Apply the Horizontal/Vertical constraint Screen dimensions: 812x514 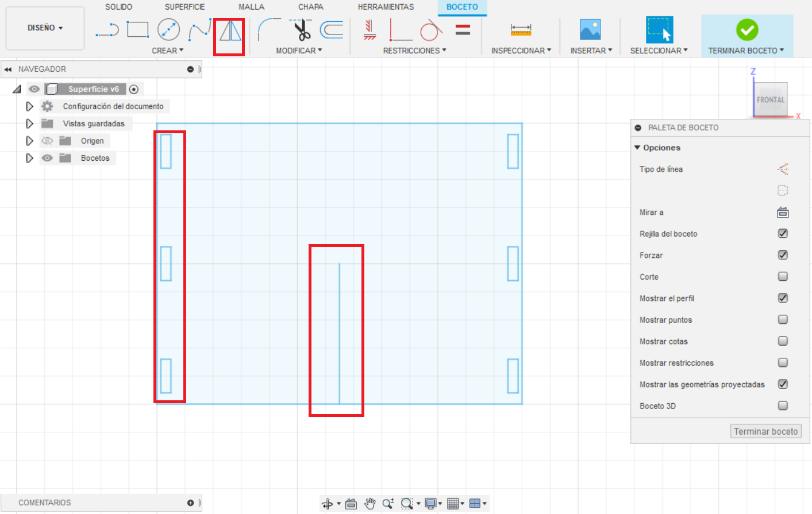tap(370, 29)
